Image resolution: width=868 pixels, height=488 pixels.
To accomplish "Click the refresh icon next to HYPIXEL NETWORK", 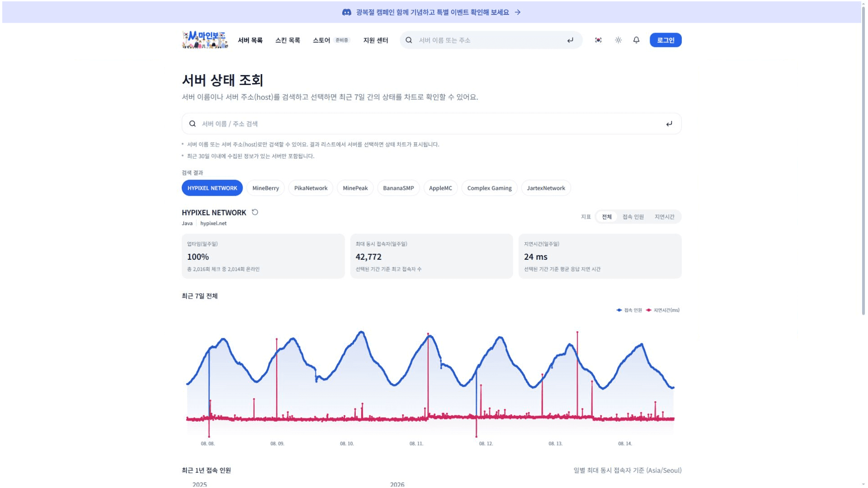I will click(x=255, y=212).
